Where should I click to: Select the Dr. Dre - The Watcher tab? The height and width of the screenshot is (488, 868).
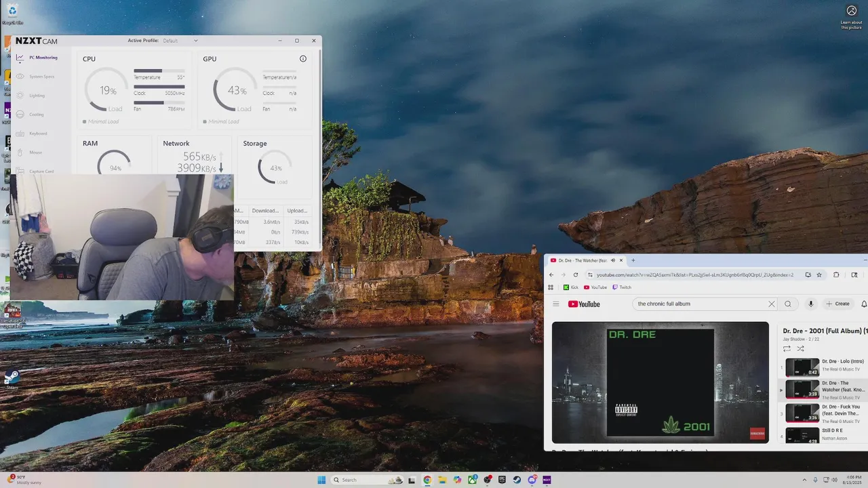[x=586, y=260]
